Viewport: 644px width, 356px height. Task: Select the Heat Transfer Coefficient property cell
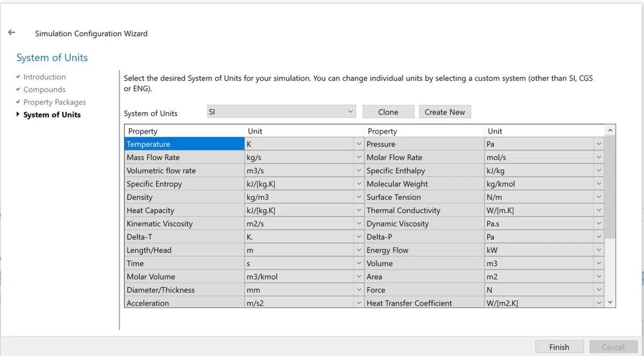point(424,303)
